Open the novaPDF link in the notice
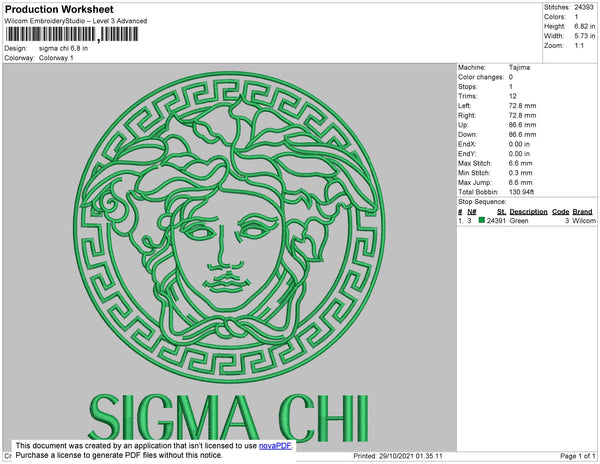 click(275, 446)
